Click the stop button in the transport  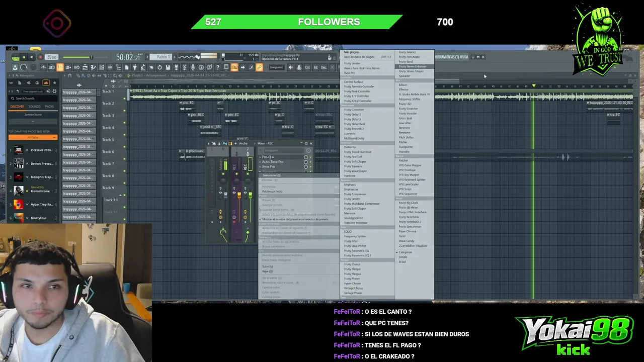pyautogui.click(x=32, y=57)
